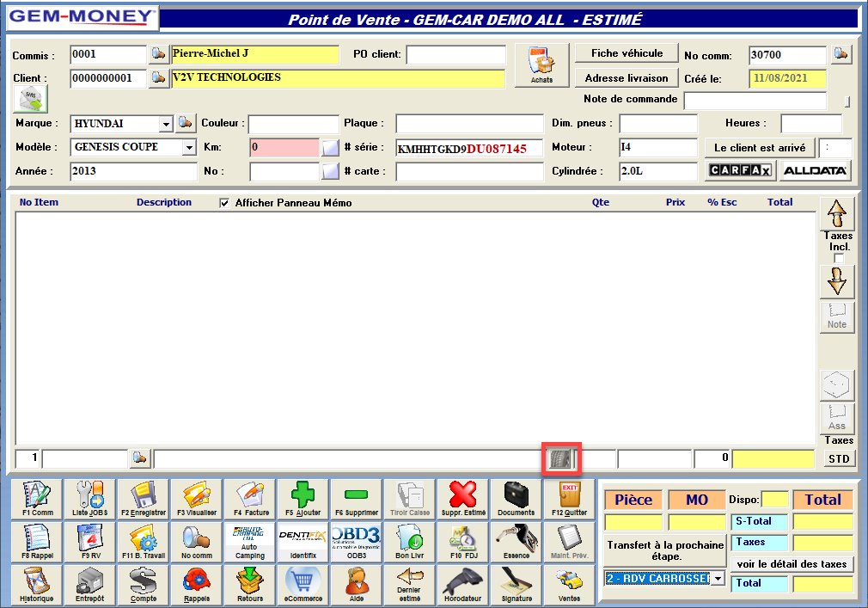Search by No comm magnifier icon
Viewport: 868px width, 608px height.
pos(197,542)
